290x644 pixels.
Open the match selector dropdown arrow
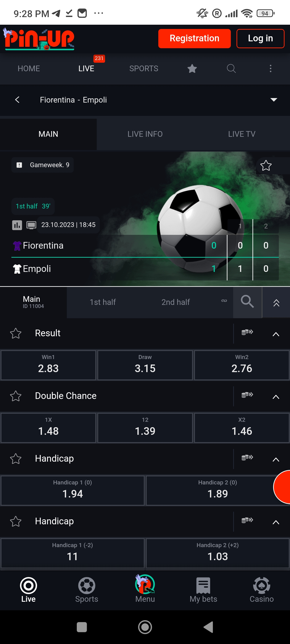pyautogui.click(x=274, y=100)
